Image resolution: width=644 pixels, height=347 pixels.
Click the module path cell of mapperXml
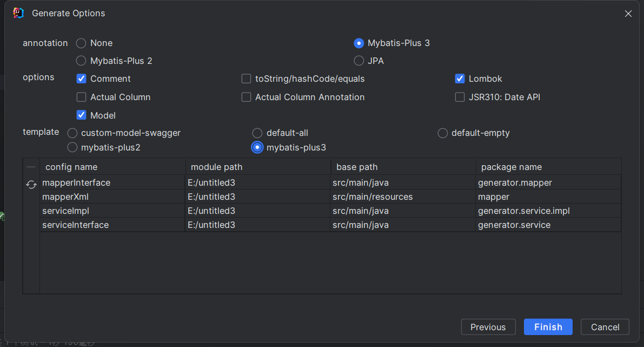pyautogui.click(x=258, y=197)
